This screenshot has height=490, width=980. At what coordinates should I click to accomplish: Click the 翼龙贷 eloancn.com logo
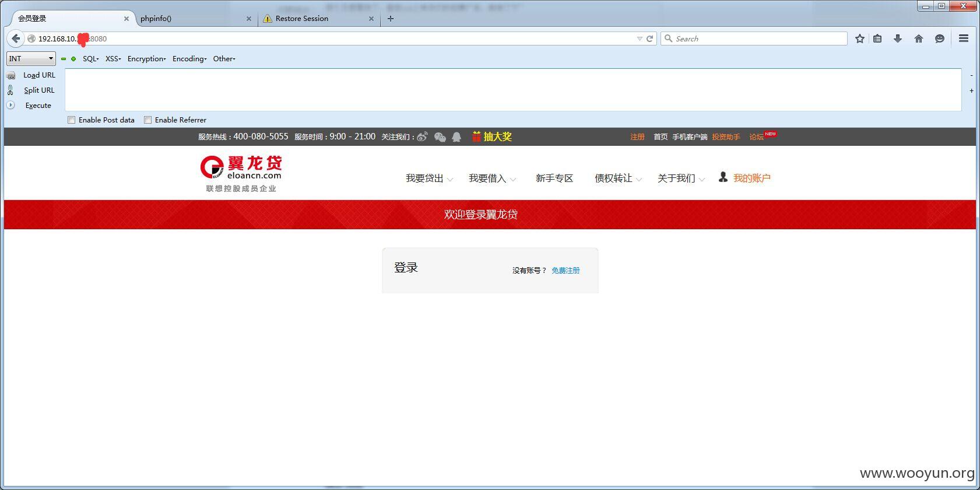click(x=241, y=173)
